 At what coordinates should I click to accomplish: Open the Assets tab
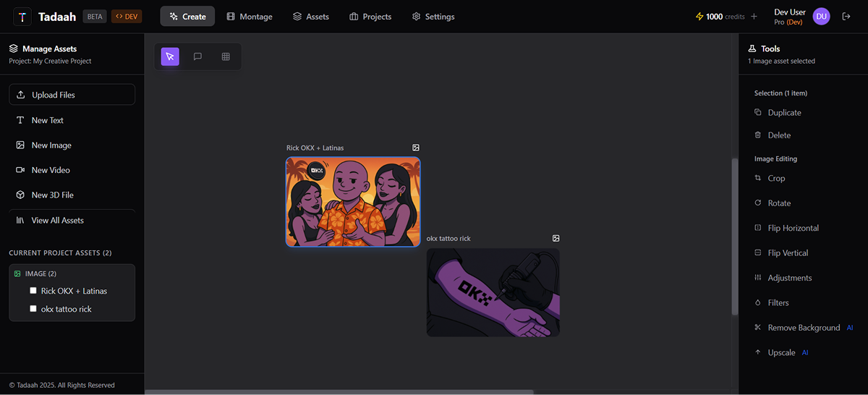coord(311,17)
